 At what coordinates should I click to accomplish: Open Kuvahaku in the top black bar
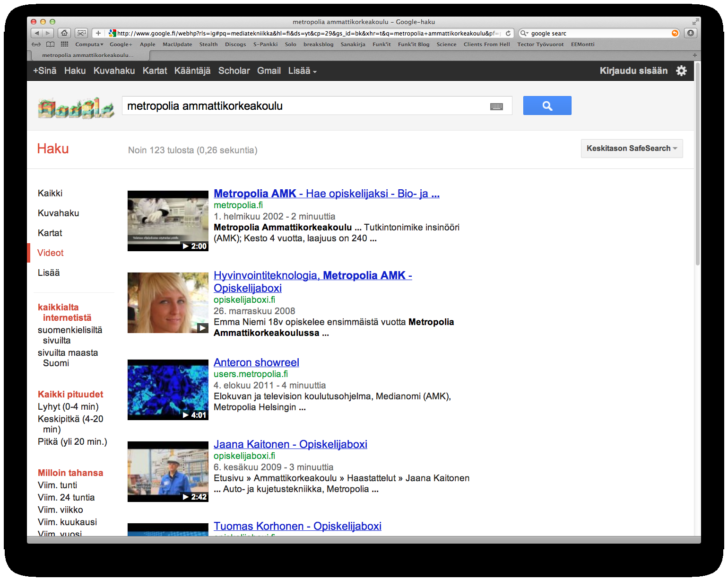tap(114, 70)
